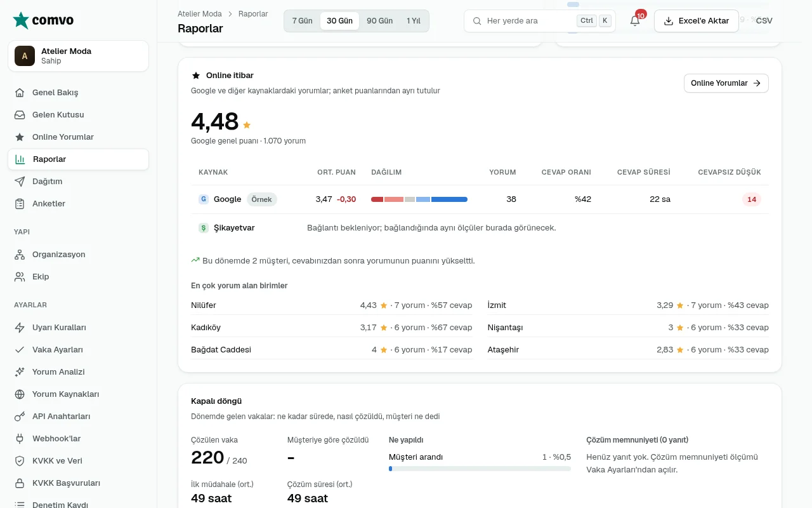This screenshot has height=508, width=812.
Task: Click Denetim Kaydı list icon
Action: tap(20, 505)
